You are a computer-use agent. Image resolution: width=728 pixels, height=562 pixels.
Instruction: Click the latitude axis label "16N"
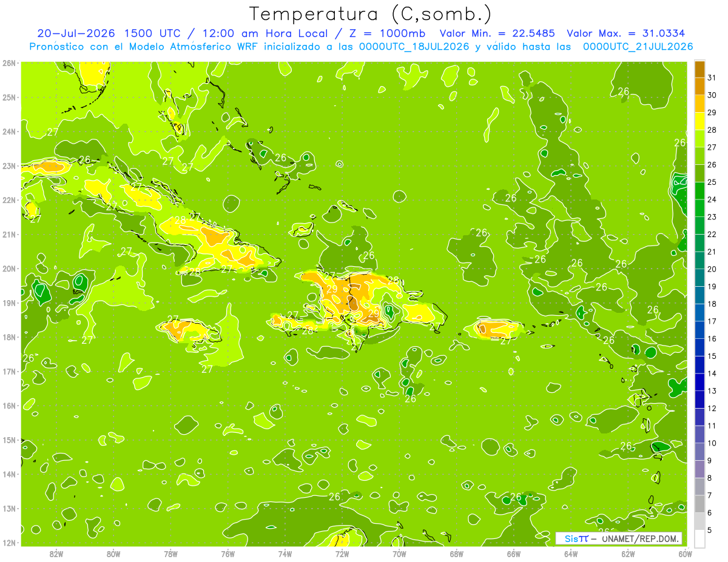9,406
